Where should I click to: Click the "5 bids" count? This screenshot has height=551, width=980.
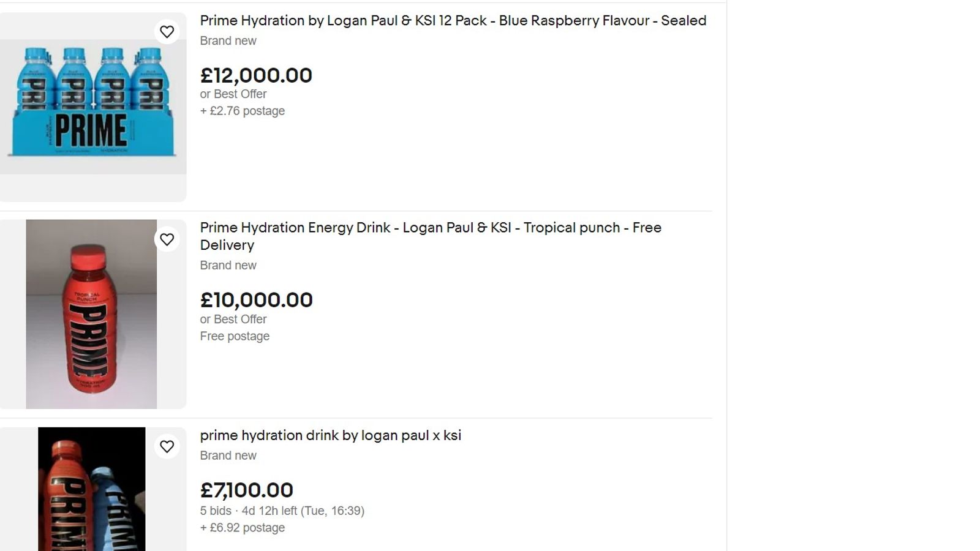[x=216, y=511]
